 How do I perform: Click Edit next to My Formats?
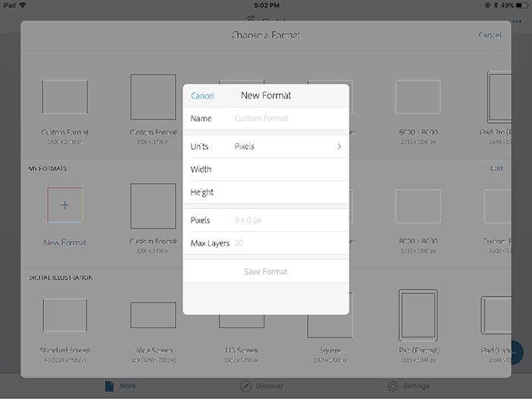(x=497, y=168)
